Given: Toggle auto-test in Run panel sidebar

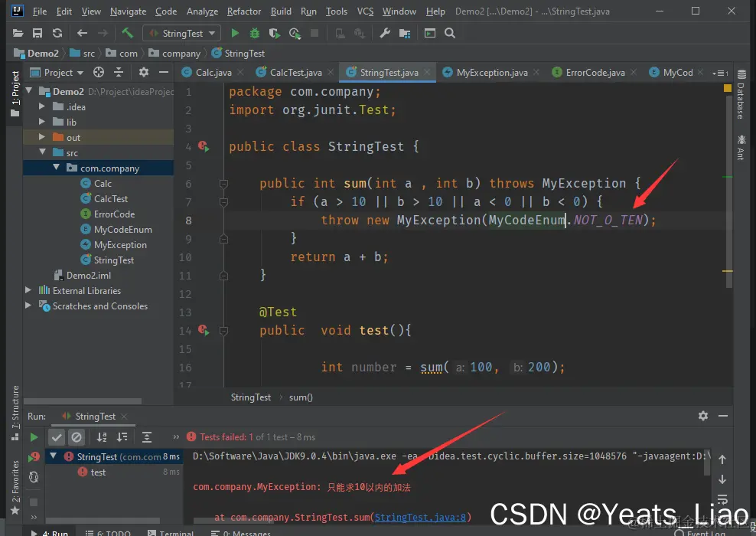Looking at the screenshot, I should (34, 477).
